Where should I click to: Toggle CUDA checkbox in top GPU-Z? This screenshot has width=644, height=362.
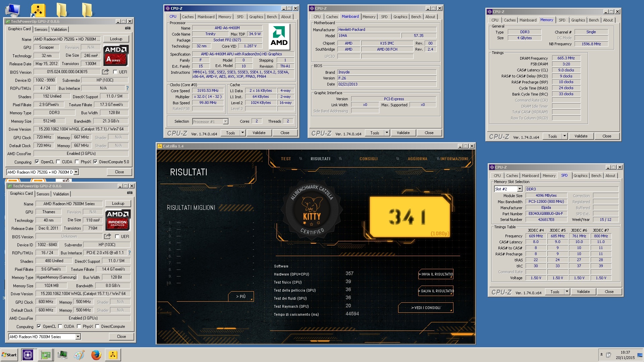pos(58,162)
